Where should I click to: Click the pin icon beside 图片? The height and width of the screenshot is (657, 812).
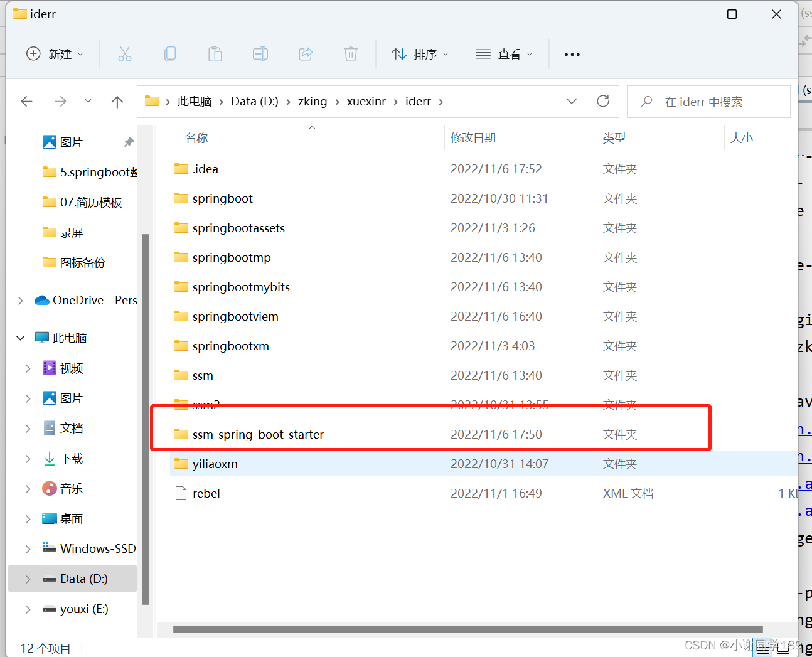(129, 142)
